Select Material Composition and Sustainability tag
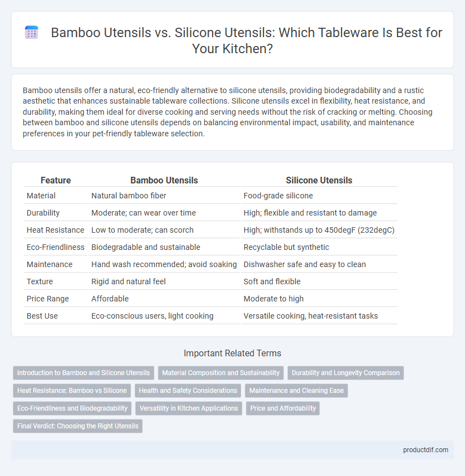 coord(221,373)
